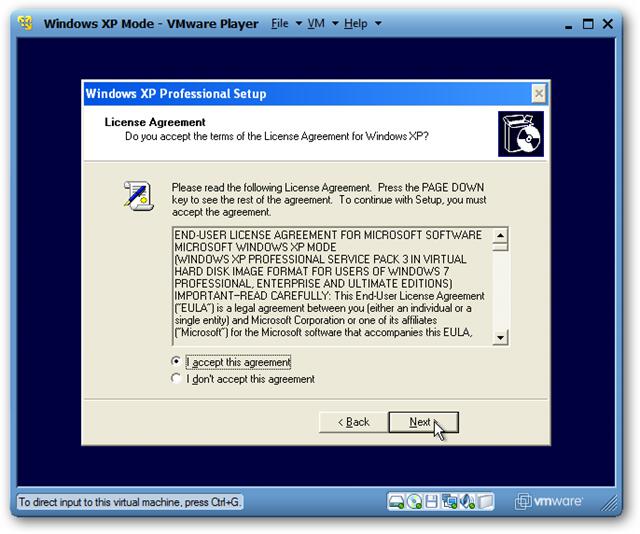Screen dimensions: 640x534
Task: Close the Windows XP Professional Setup dialog
Action: [x=538, y=93]
